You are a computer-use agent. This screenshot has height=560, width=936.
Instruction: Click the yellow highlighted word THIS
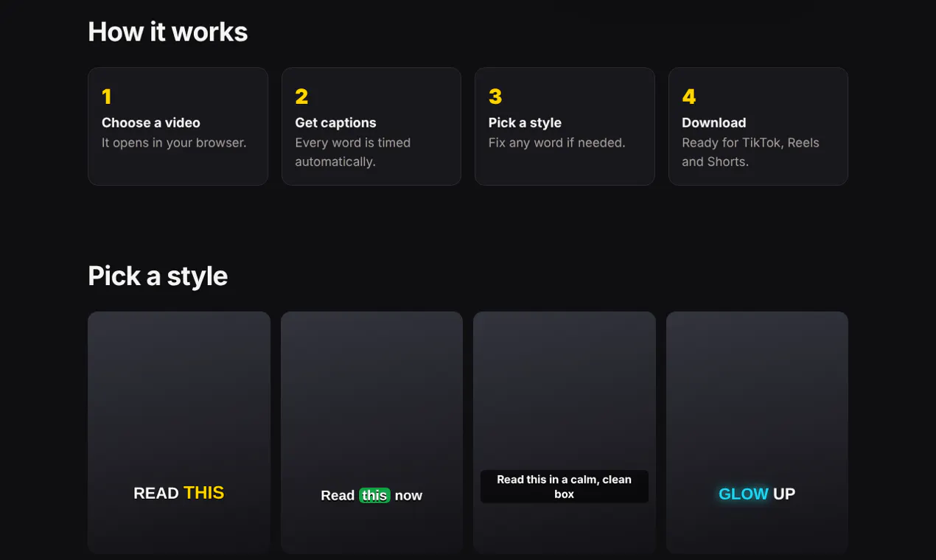(203, 493)
